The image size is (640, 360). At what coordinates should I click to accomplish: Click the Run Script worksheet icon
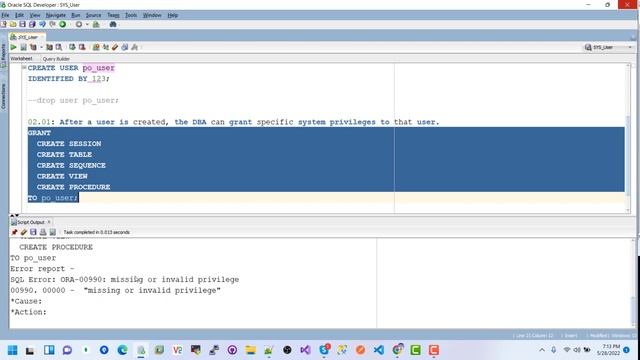[23, 47]
